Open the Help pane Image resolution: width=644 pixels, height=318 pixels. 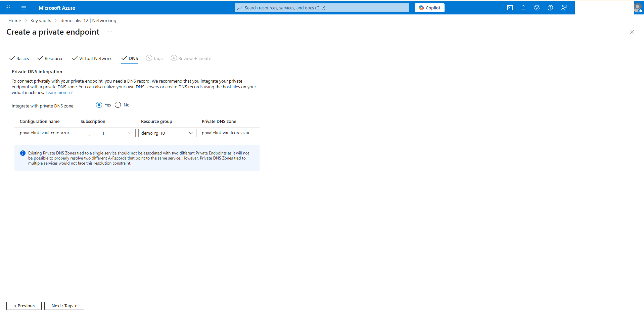pyautogui.click(x=550, y=7)
